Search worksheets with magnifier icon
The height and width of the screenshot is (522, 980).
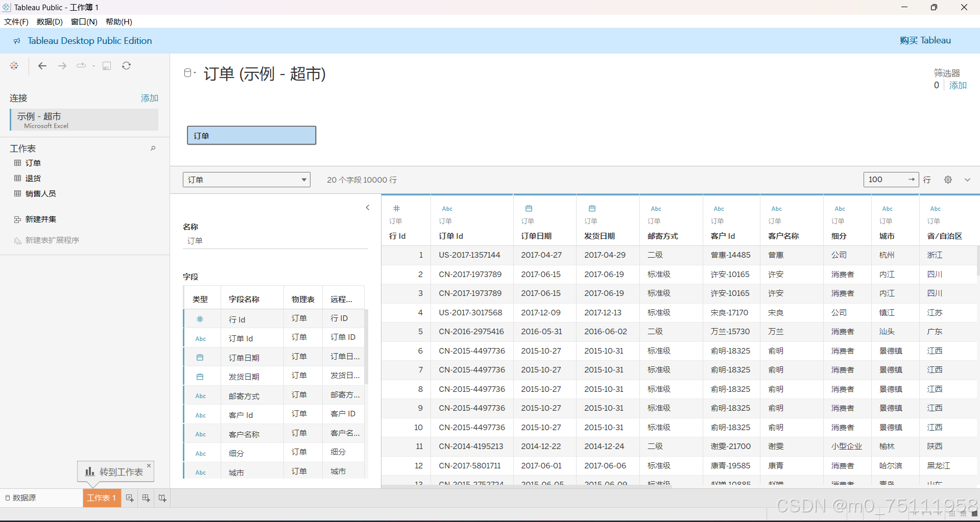153,148
